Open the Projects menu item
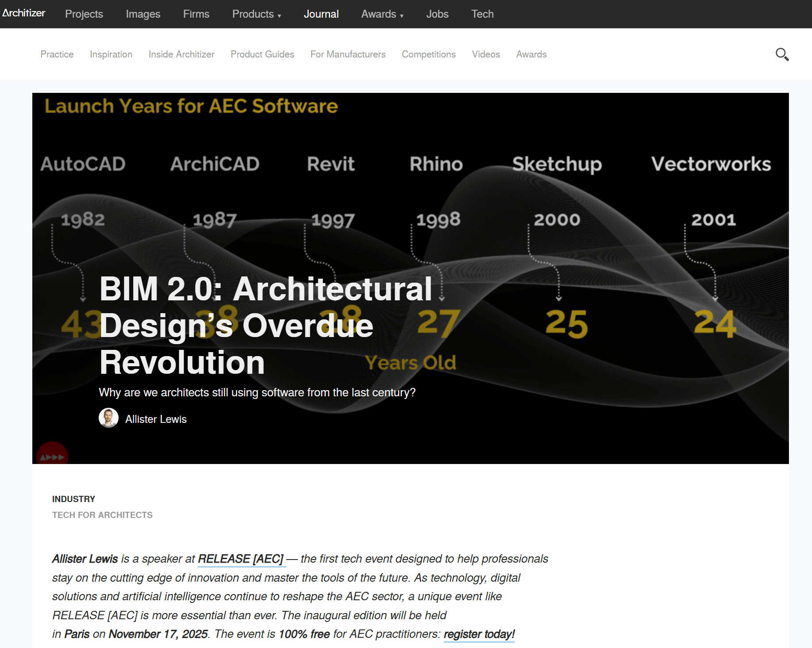The width and height of the screenshot is (812, 648). (84, 14)
